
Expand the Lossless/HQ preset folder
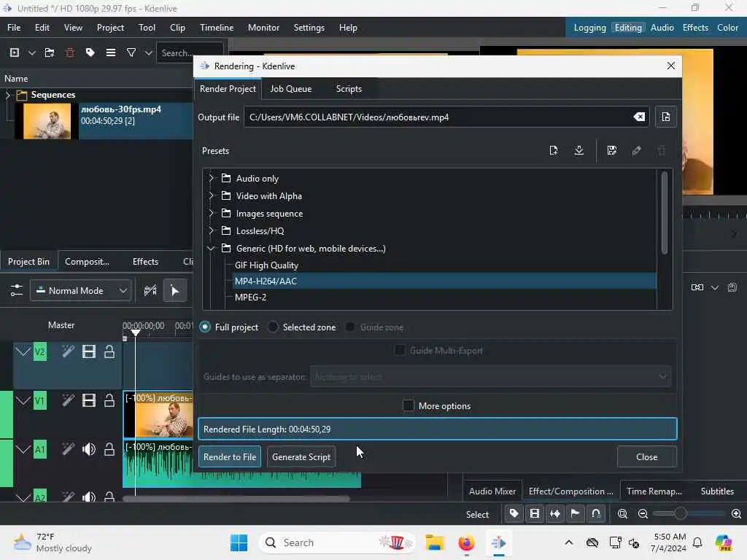(x=211, y=231)
